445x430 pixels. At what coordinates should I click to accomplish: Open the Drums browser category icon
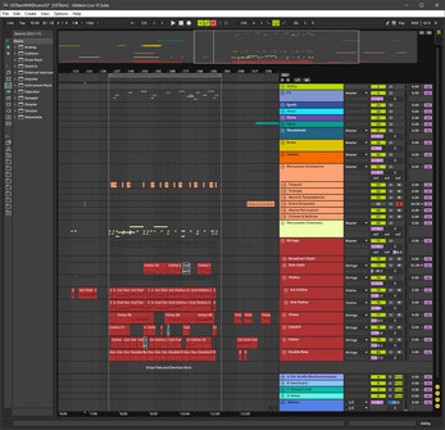pos(8,79)
